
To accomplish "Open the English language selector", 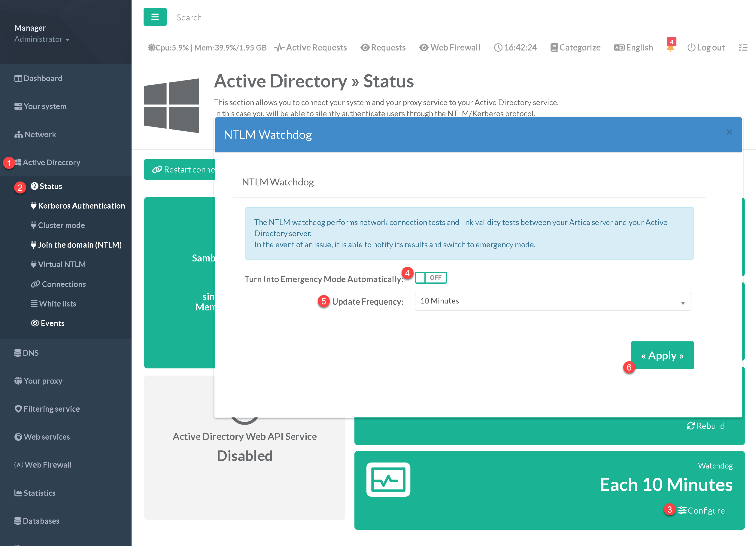I will 633,48.
